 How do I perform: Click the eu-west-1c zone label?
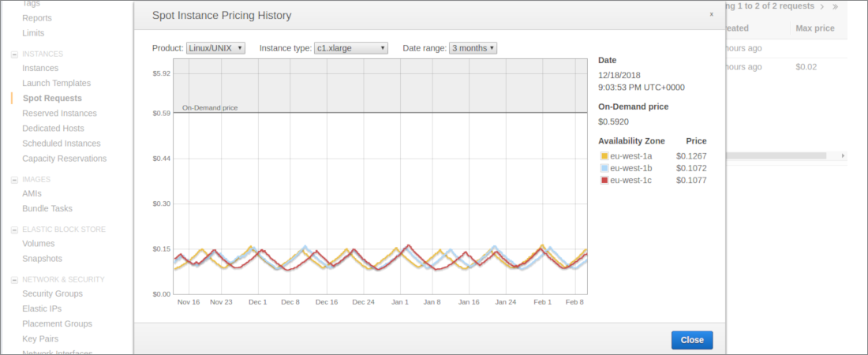(630, 181)
